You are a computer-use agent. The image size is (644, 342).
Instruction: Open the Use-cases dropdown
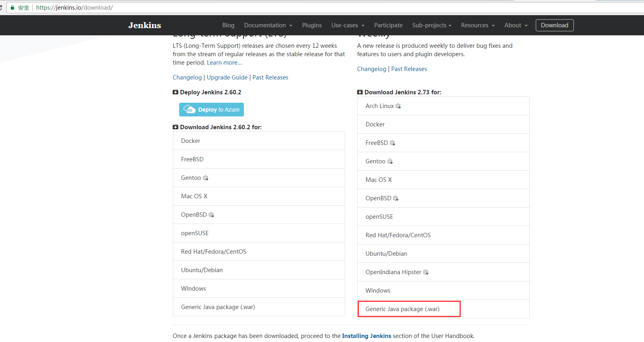pos(348,25)
